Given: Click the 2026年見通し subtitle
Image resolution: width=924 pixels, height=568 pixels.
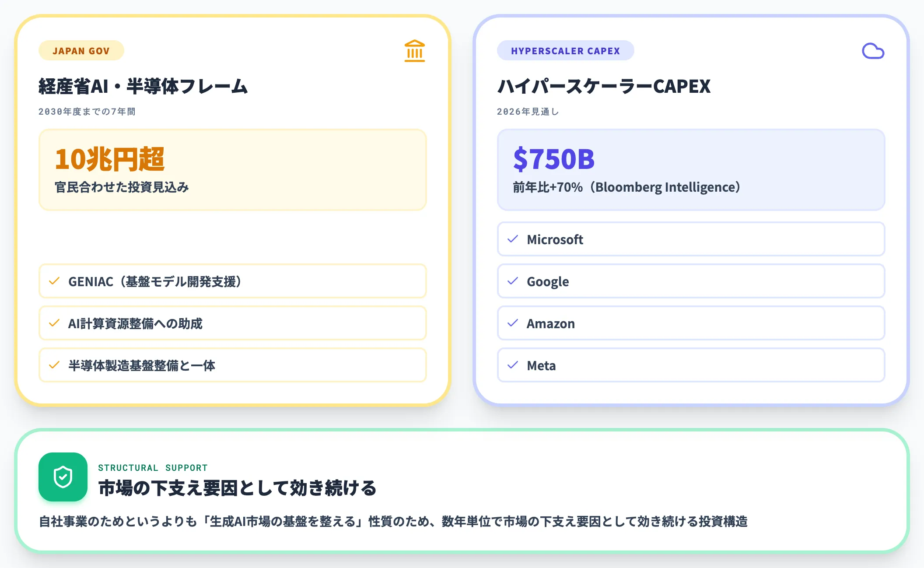Looking at the screenshot, I should (528, 112).
